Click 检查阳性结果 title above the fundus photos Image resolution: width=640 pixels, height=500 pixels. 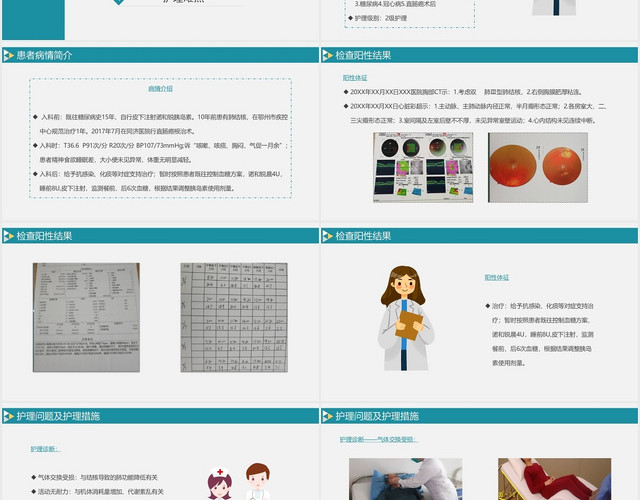click(363, 56)
